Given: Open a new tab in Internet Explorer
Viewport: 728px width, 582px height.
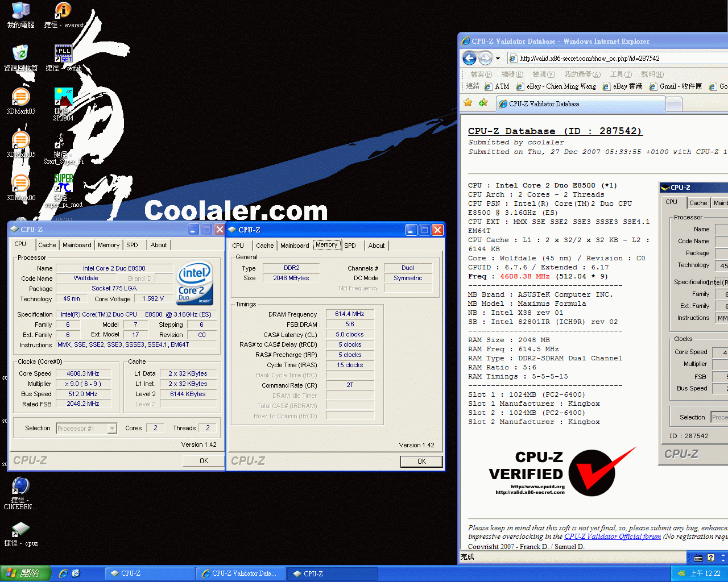Looking at the screenshot, I should tap(673, 104).
